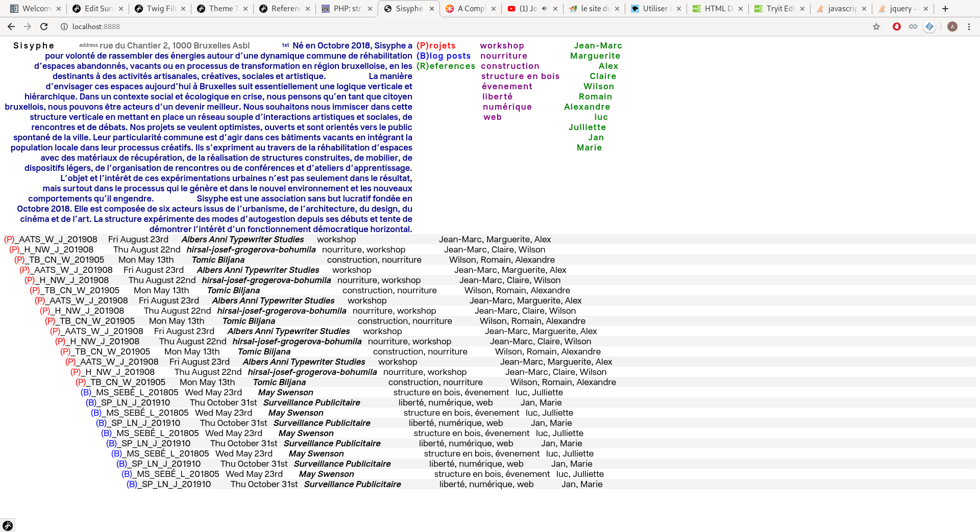980x532 pixels.
Task: View site information icon in address bar
Action: coord(64,27)
